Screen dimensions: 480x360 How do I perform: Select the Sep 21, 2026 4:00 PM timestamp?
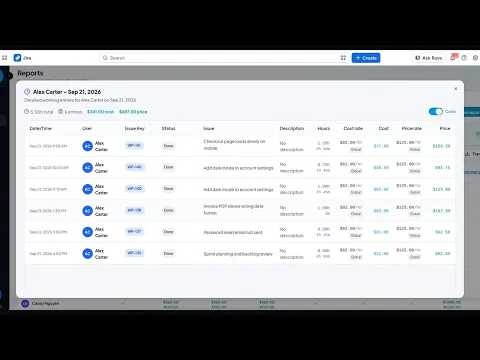(x=48, y=254)
